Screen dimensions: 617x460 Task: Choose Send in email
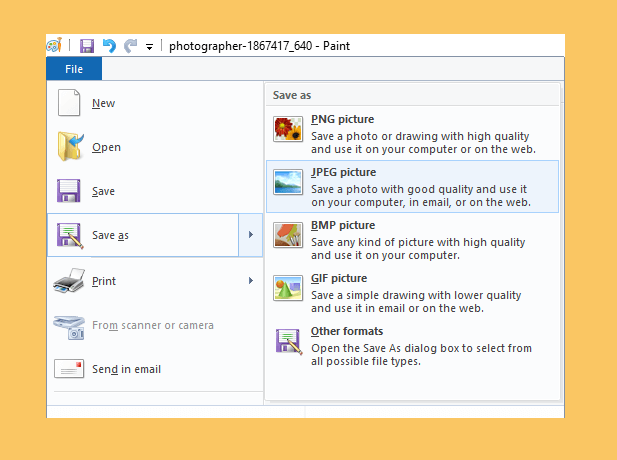(x=155, y=369)
